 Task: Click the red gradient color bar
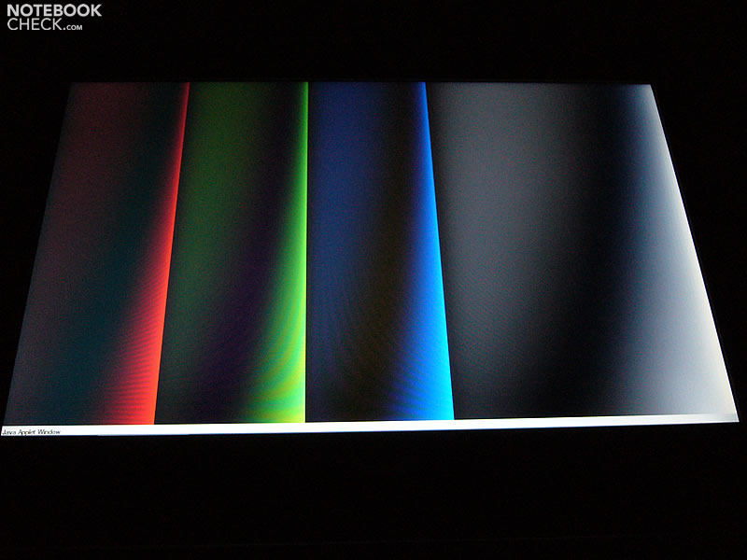coord(98,253)
